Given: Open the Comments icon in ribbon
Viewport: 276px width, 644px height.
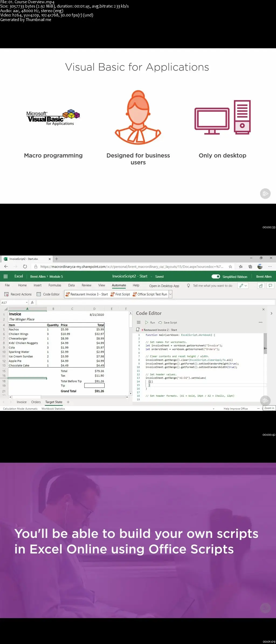Looking at the screenshot, I should pyautogui.click(x=270, y=285).
